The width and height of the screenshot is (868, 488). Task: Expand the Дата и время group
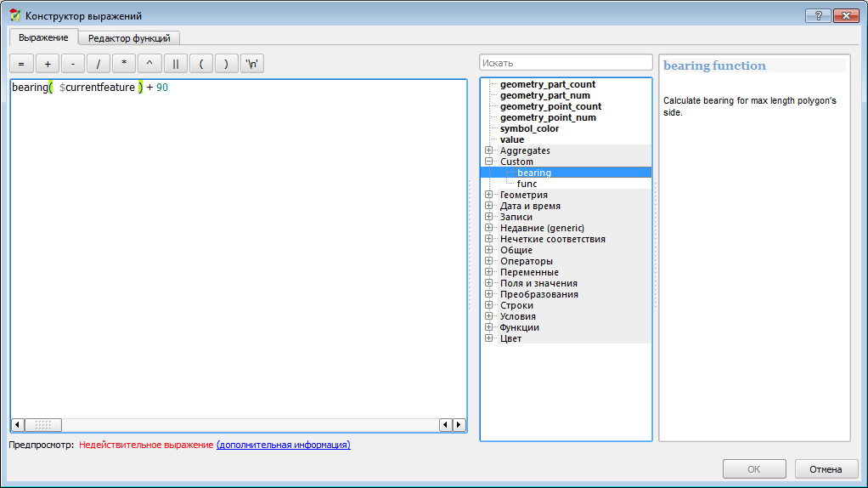point(489,206)
